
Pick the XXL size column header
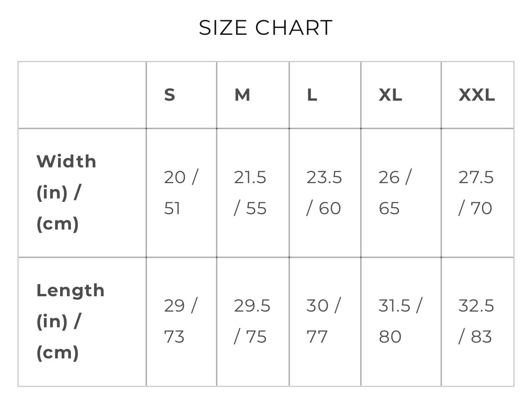click(476, 95)
